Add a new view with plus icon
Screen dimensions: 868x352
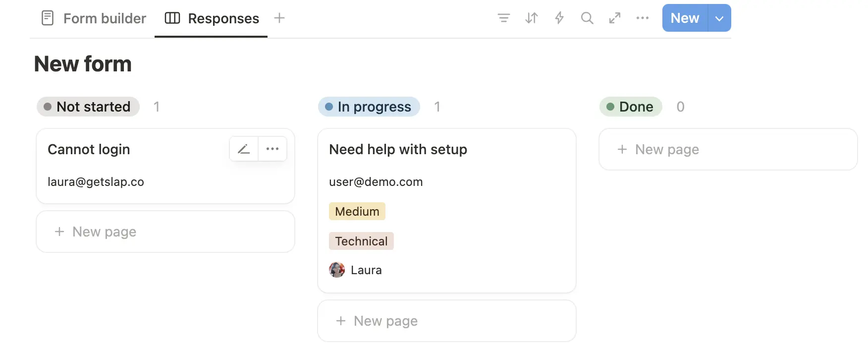point(279,18)
